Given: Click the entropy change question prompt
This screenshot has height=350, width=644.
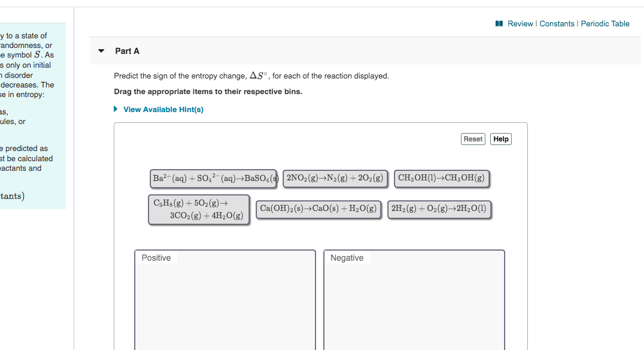Looking at the screenshot, I should coord(251,76).
